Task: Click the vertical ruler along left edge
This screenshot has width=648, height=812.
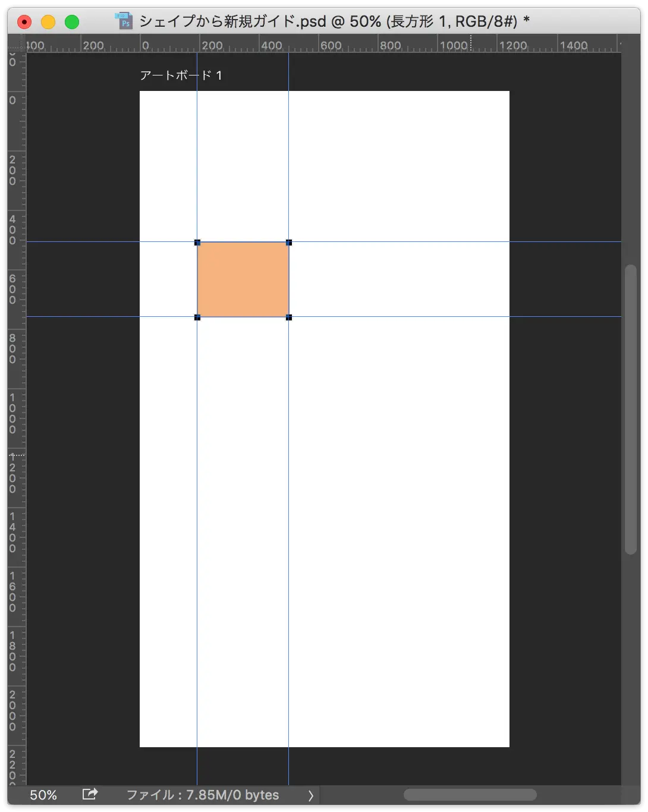Action: click(x=17, y=416)
